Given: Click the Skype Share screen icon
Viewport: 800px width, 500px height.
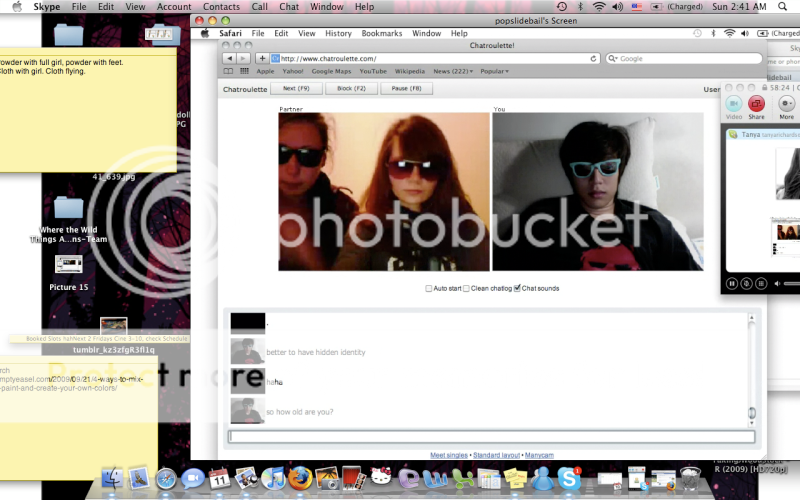Looking at the screenshot, I should (757, 103).
